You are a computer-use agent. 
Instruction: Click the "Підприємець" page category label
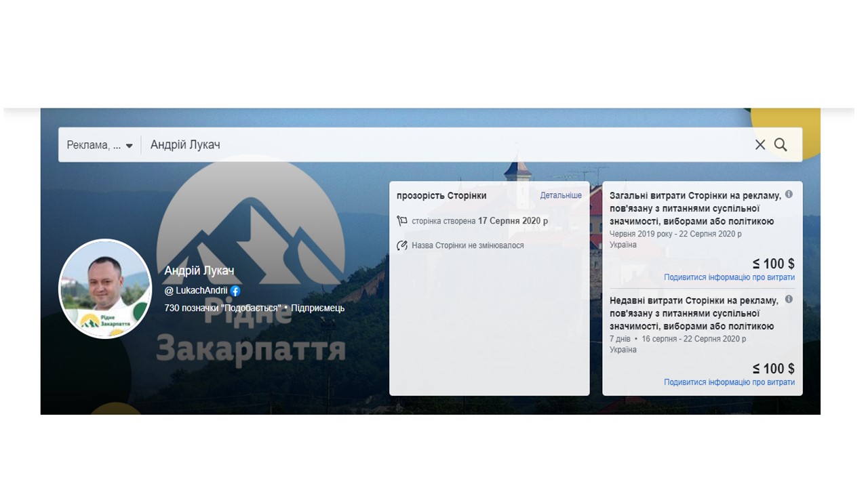pyautogui.click(x=318, y=308)
